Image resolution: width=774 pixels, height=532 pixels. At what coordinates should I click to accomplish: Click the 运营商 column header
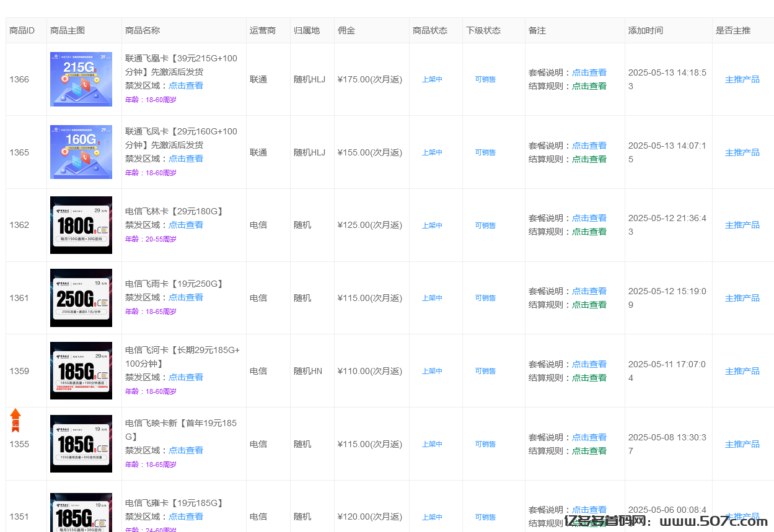pos(263,30)
